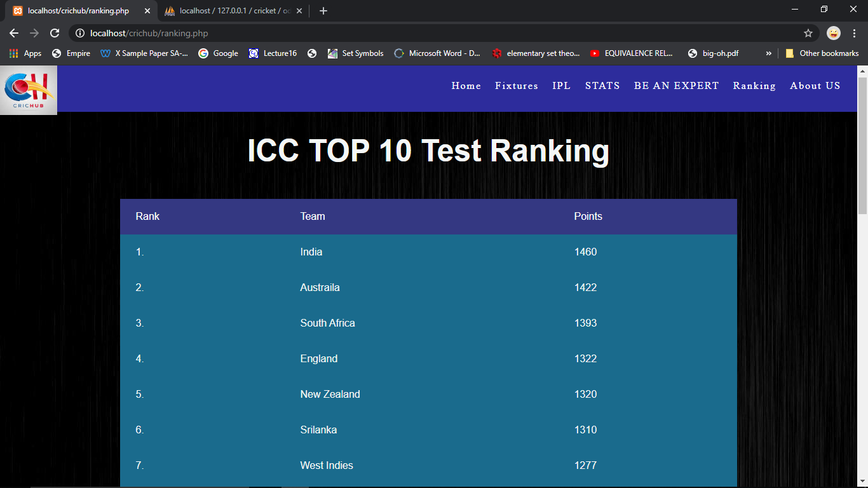Minimize the Chrome window
This screenshot has height=488, width=868.
tap(795, 9)
